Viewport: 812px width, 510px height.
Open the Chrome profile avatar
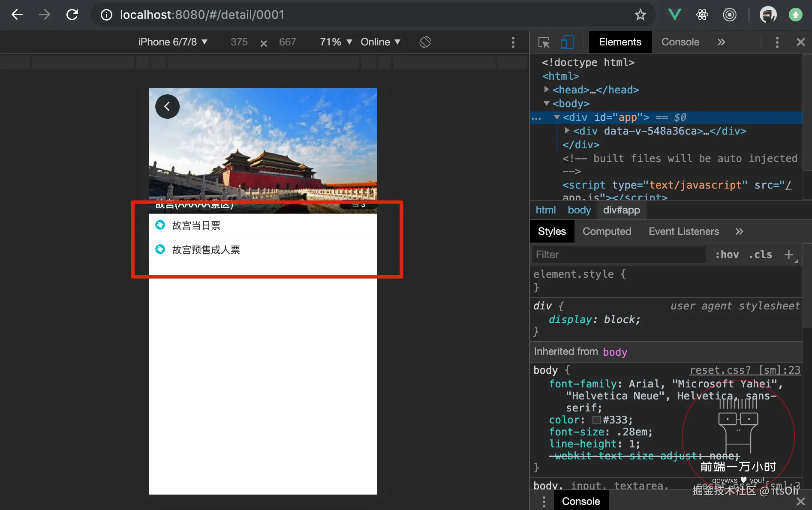(x=768, y=15)
